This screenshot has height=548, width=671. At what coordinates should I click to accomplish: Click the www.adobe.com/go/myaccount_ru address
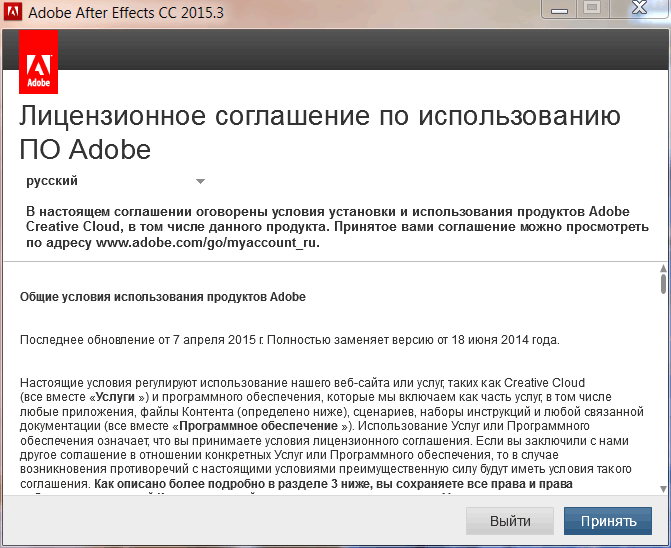coord(208,243)
